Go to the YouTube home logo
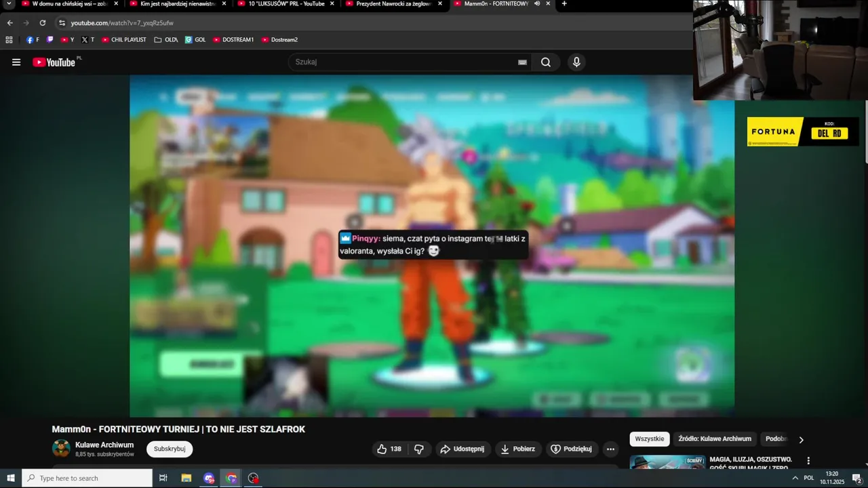Screen dimensions: 868x488 [54, 62]
